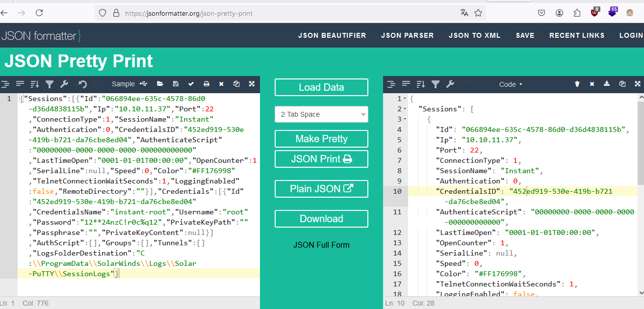The height and width of the screenshot is (309, 644).
Task: Filter icon in right editor toolbar
Action: click(435, 84)
